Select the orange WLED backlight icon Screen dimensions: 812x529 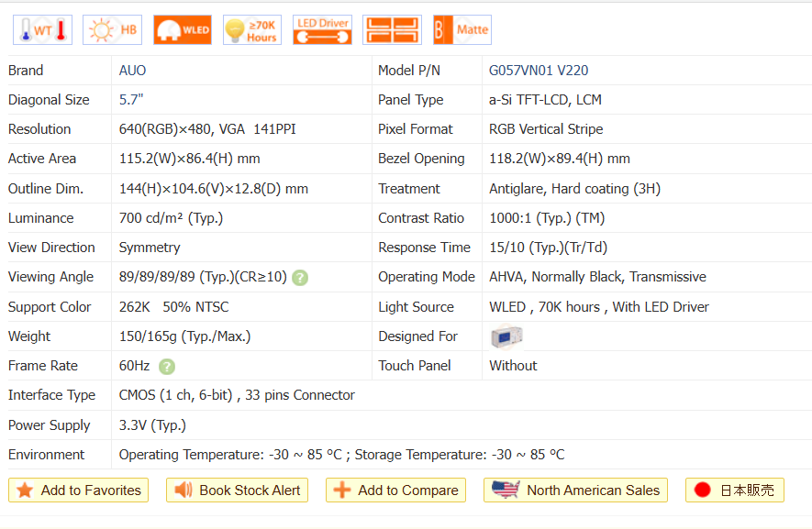tap(182, 30)
